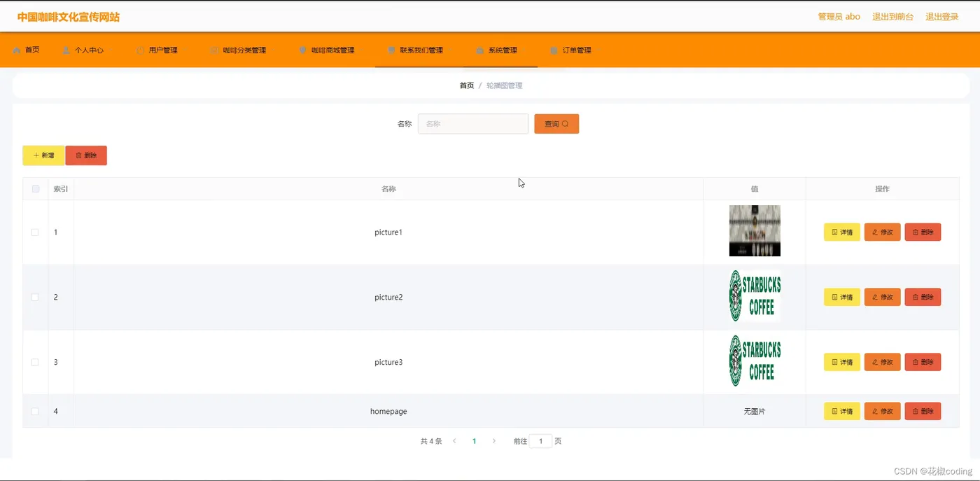The height and width of the screenshot is (481, 980).
Task: Click the plus icon on 新增 button
Action: click(x=36, y=155)
